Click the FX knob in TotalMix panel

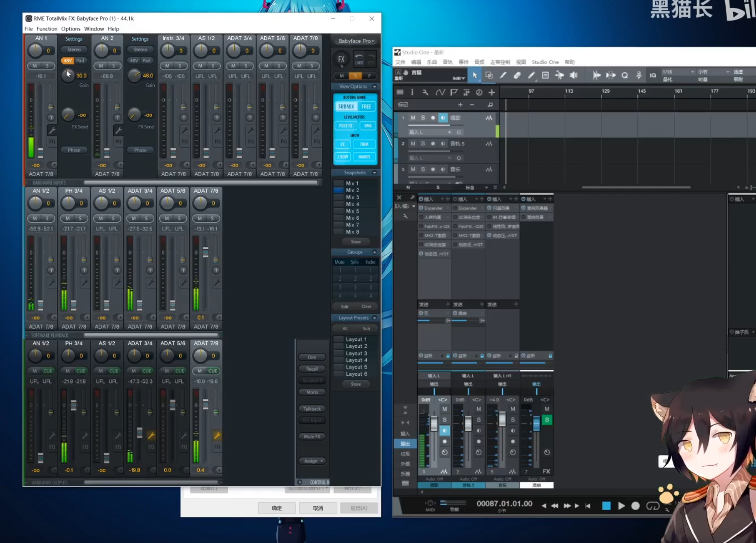(342, 59)
